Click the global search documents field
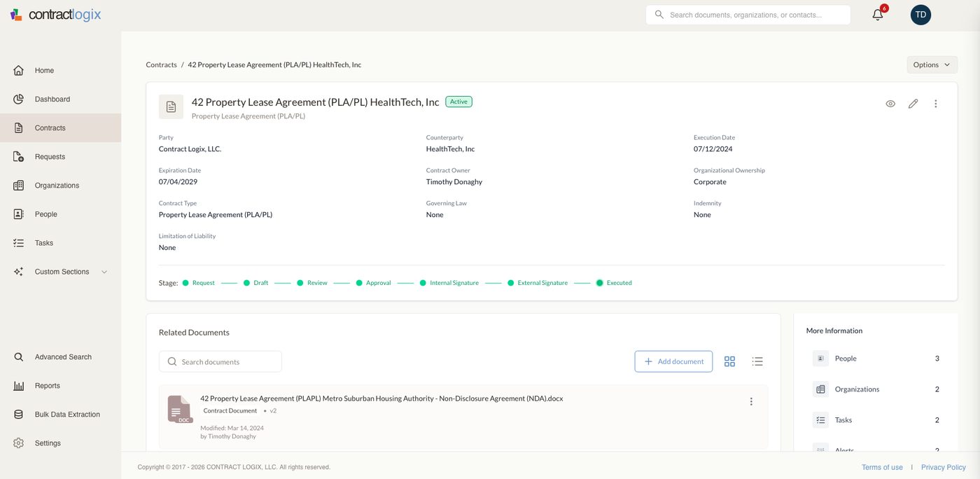Image resolution: width=980 pixels, height=479 pixels. point(748,15)
